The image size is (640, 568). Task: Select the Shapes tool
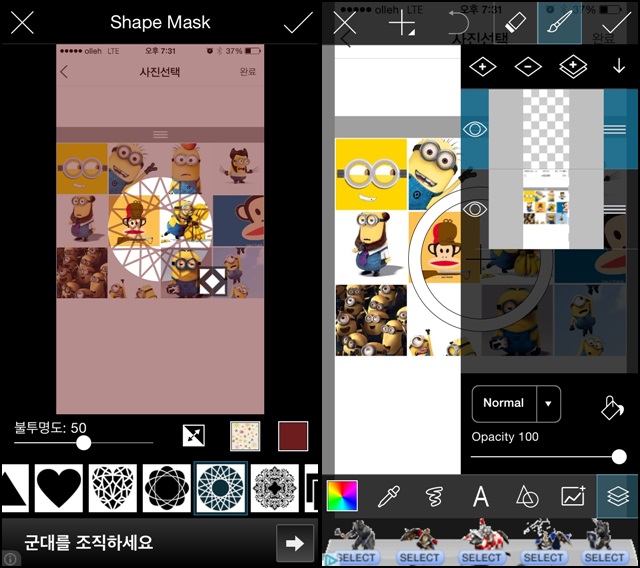pyautogui.click(x=527, y=496)
